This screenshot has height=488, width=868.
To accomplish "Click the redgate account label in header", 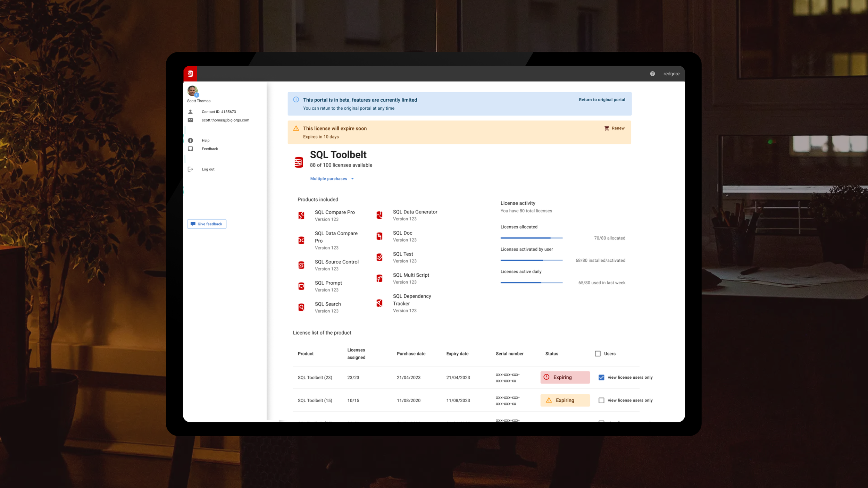I will click(x=671, y=74).
